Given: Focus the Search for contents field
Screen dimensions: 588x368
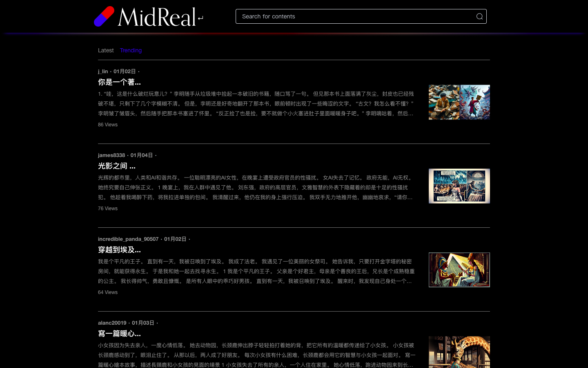Looking at the screenshot, I should click(355, 16).
